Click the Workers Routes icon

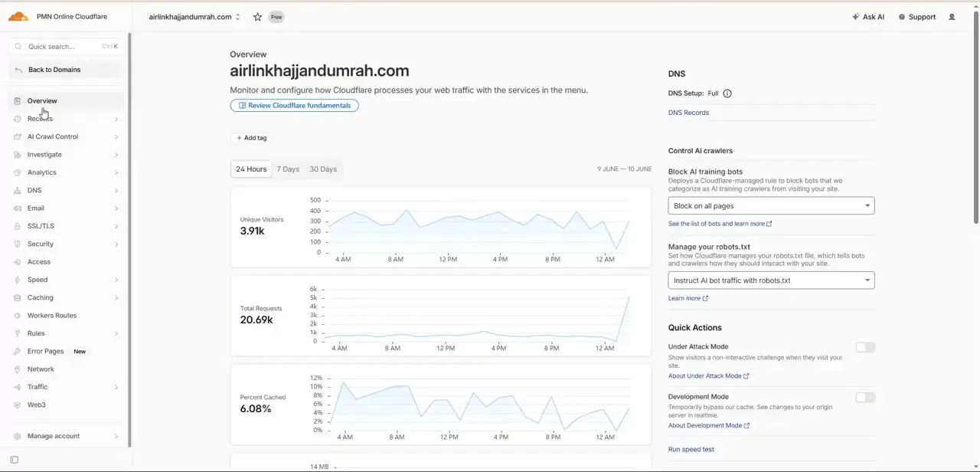(17, 316)
